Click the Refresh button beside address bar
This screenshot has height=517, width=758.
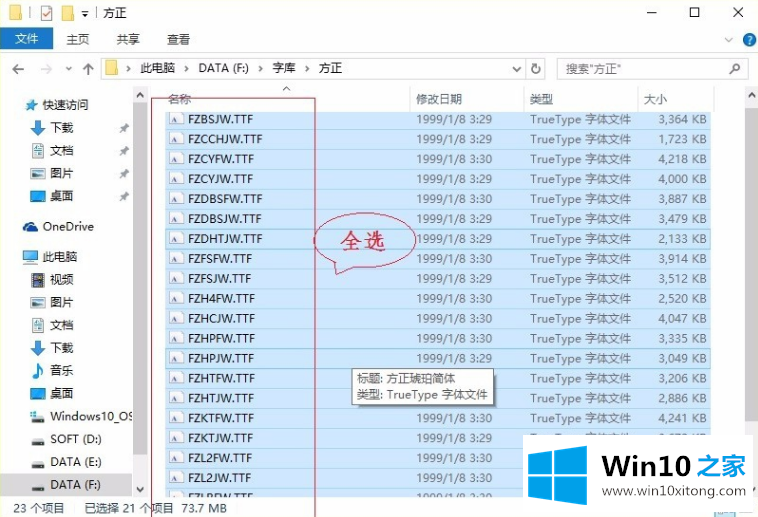click(x=536, y=69)
